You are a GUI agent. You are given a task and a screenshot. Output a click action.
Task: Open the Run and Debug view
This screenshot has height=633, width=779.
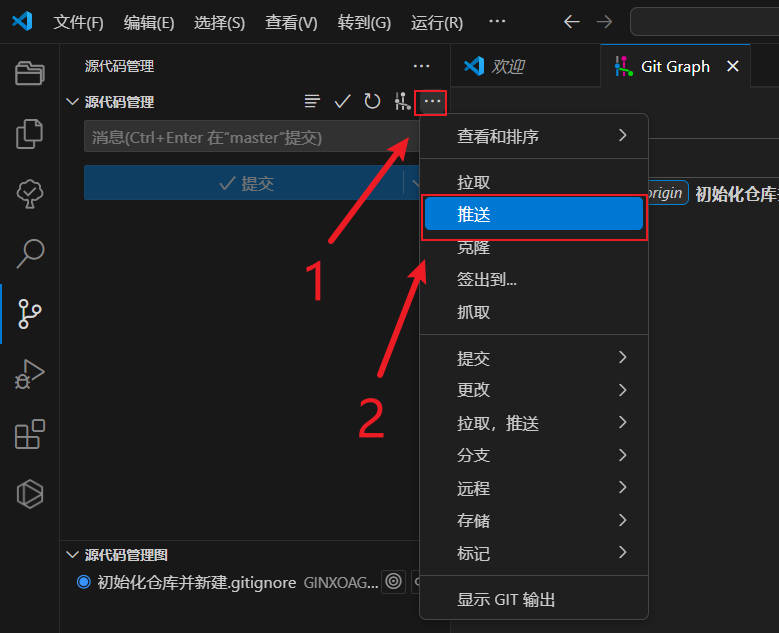pos(30,373)
